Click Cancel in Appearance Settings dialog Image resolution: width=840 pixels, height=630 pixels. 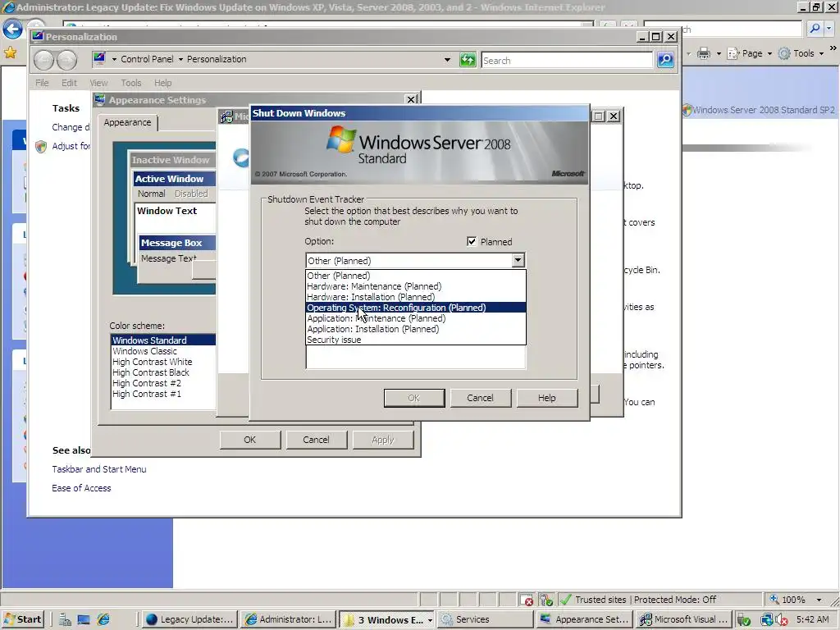[x=316, y=440]
